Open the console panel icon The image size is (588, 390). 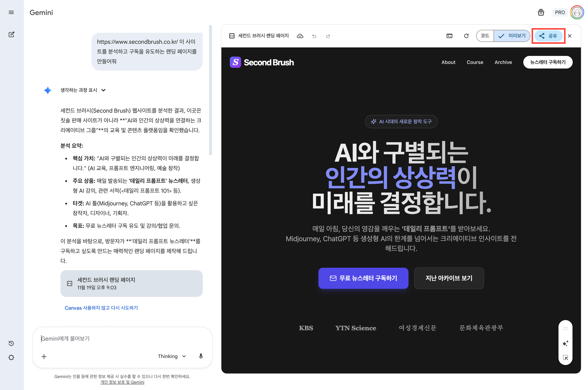pyautogui.click(x=449, y=36)
